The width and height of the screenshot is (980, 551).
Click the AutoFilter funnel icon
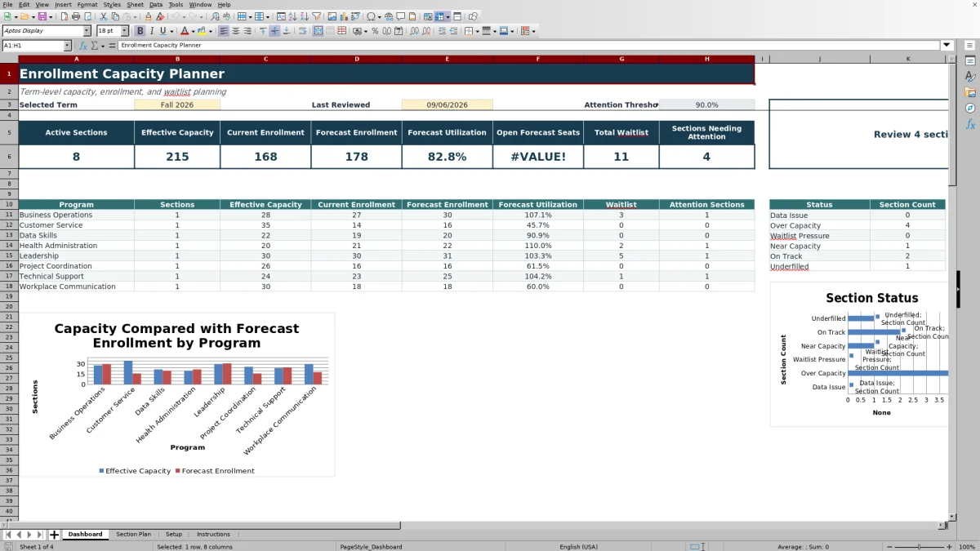pos(316,16)
